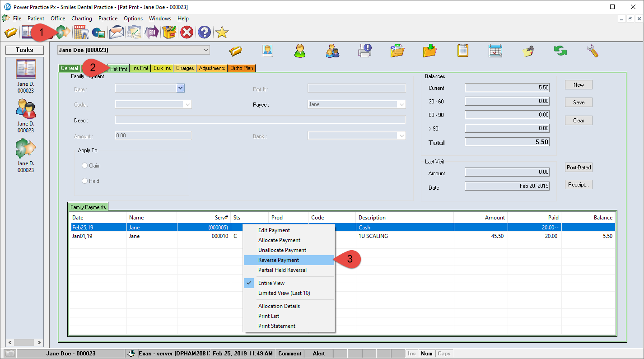Screen dimensions: 644x359
Task: Open the Charting menu
Action: pos(82,19)
